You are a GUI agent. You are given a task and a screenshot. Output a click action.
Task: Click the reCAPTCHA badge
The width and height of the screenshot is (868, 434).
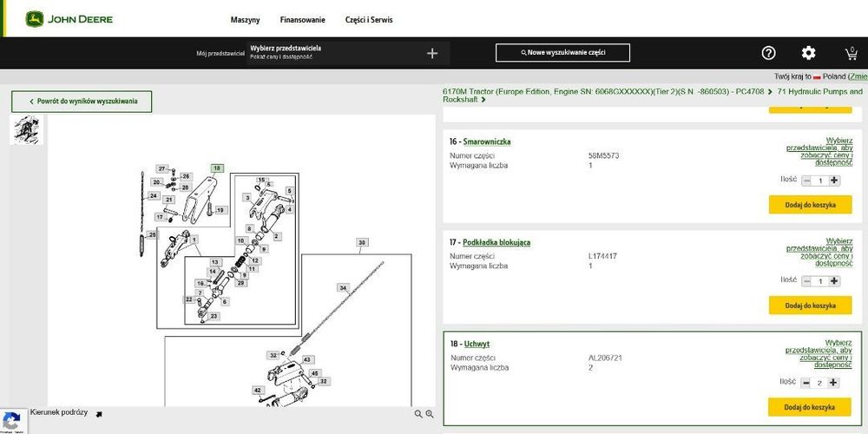click(x=13, y=421)
